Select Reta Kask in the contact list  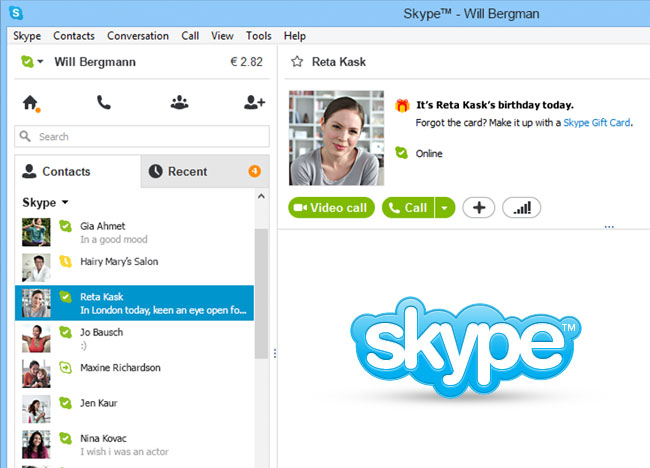[135, 303]
